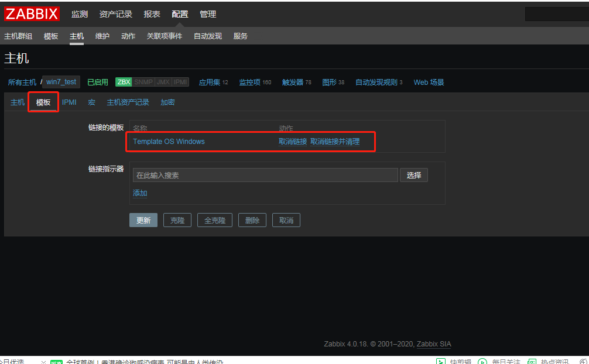Open Web 场景 link

click(x=429, y=83)
